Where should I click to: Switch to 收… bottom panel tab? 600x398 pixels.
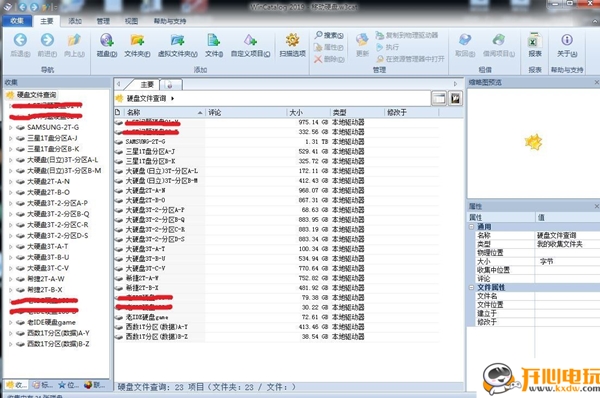(16, 385)
